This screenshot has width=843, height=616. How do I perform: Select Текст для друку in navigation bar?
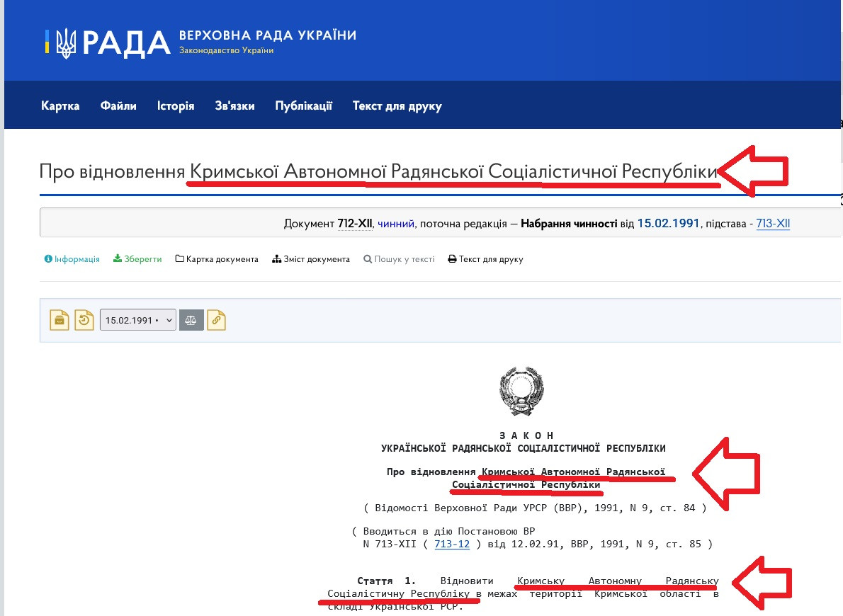pos(397,106)
